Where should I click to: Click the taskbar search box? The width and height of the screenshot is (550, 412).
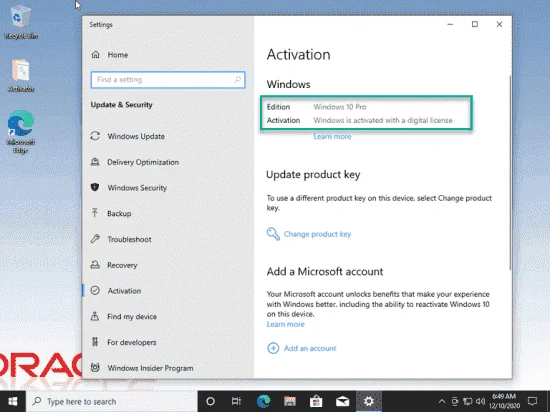point(112,401)
